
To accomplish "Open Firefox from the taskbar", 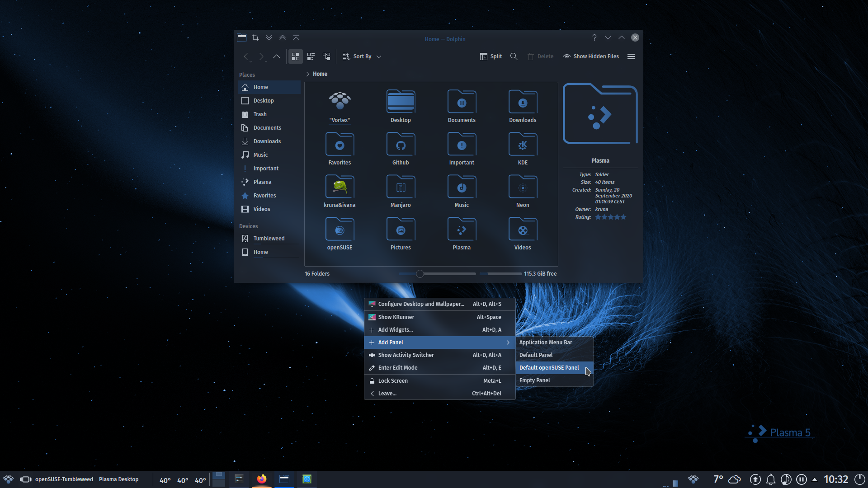I will click(x=262, y=479).
